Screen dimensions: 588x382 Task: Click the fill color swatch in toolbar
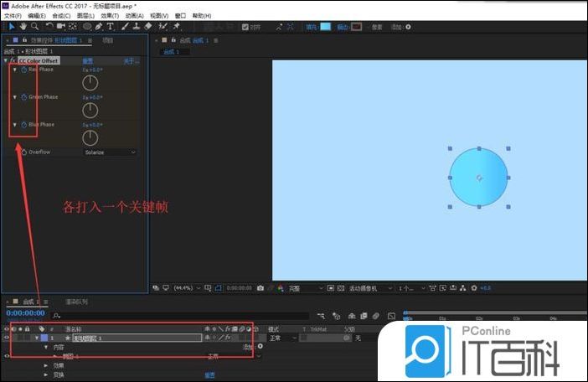click(325, 26)
